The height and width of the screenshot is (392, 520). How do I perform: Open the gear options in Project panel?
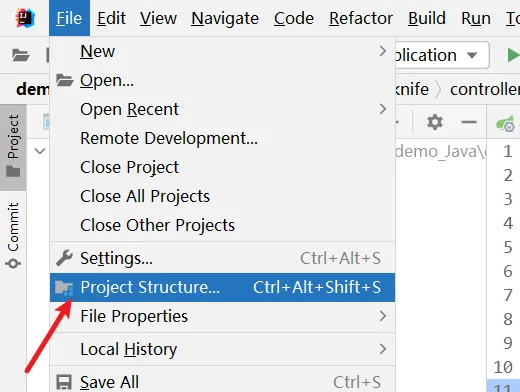435,122
